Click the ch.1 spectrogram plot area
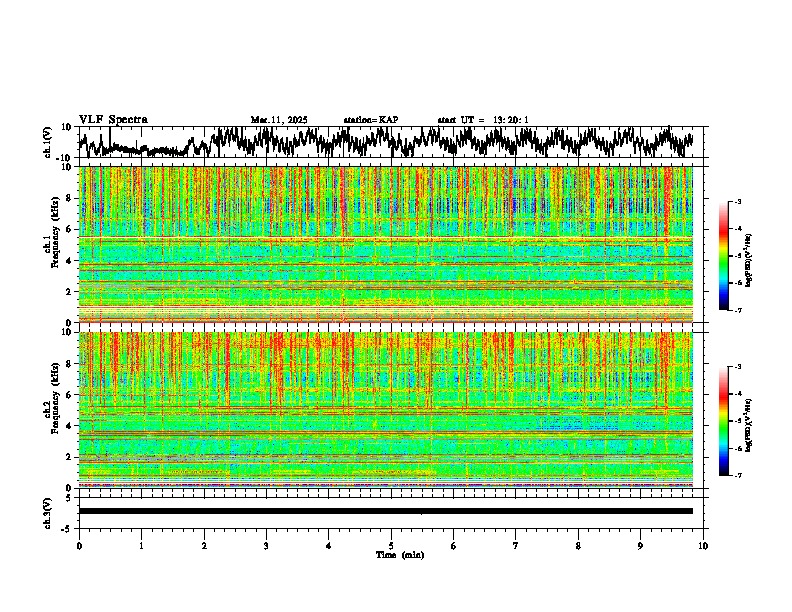Image resolution: width=792 pixels, height=612 pixels. coord(385,244)
